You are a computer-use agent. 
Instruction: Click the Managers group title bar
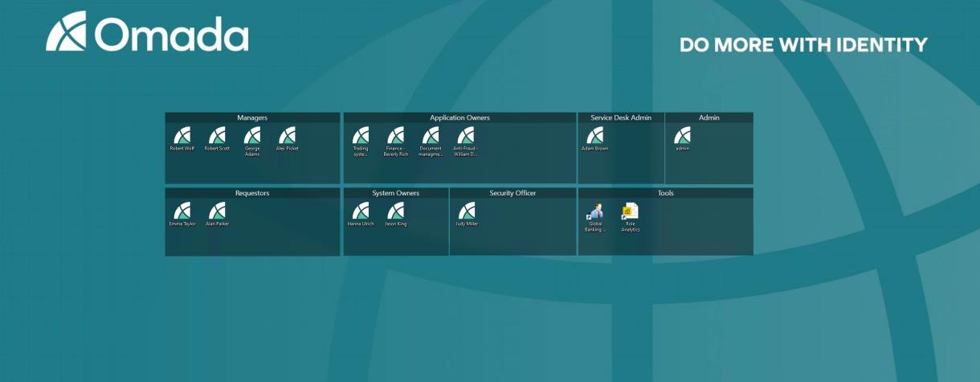coord(252,117)
